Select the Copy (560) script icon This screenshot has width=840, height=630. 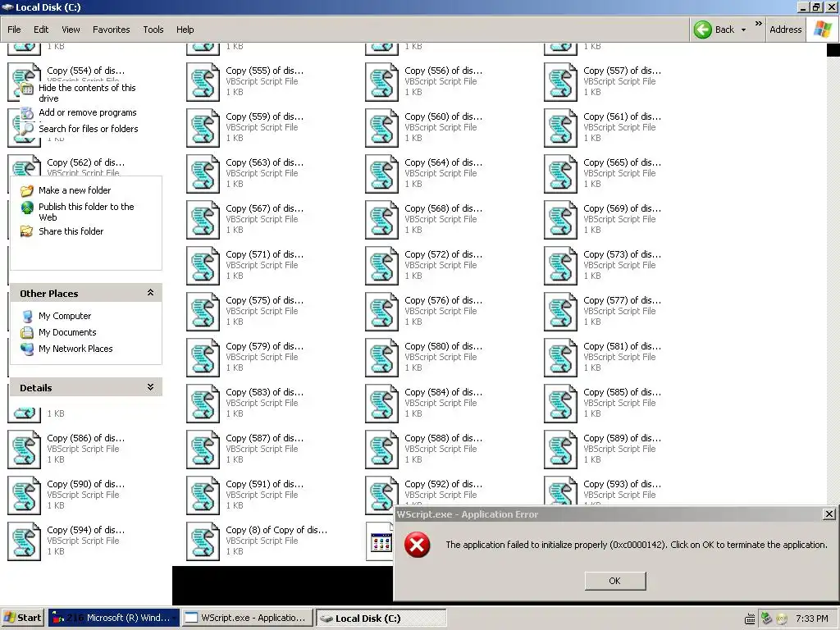(382, 128)
